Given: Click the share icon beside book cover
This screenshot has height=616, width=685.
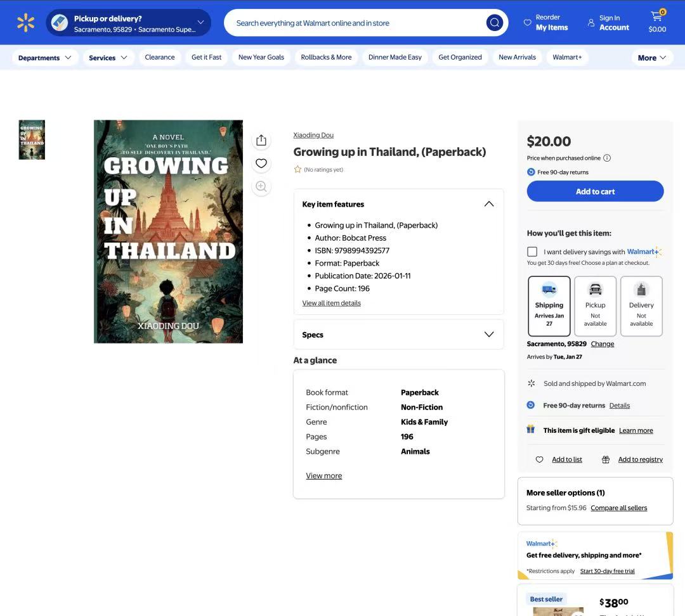Looking at the screenshot, I should pos(261,140).
